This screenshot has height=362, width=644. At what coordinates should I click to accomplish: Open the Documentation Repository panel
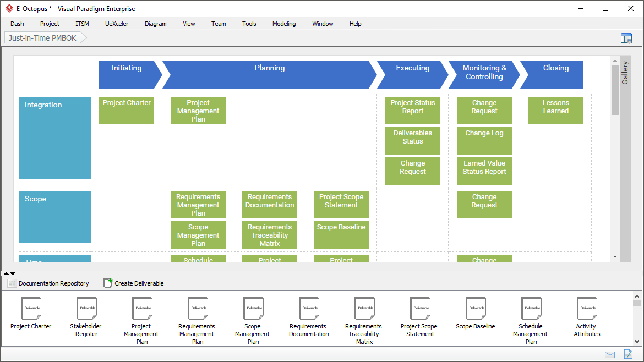(x=49, y=283)
